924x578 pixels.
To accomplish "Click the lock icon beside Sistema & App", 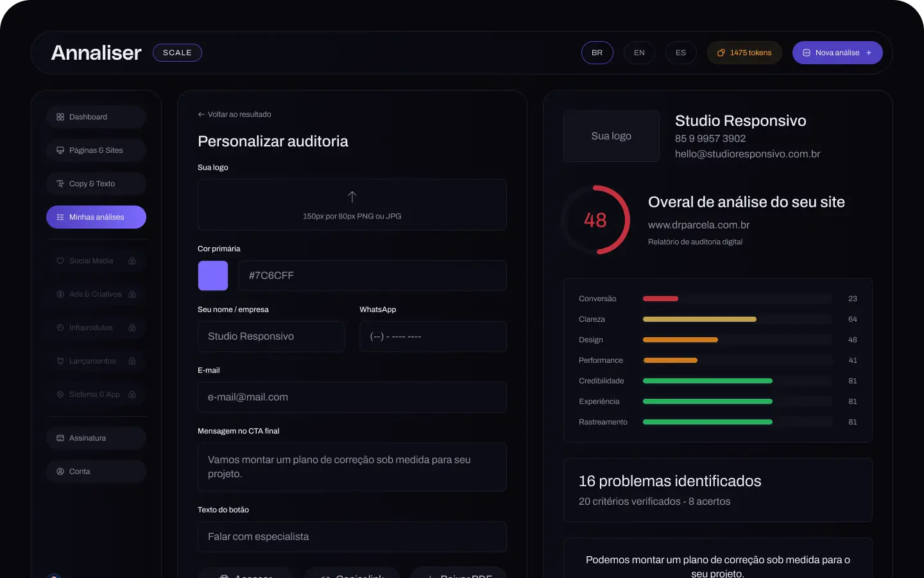I will pos(132,394).
